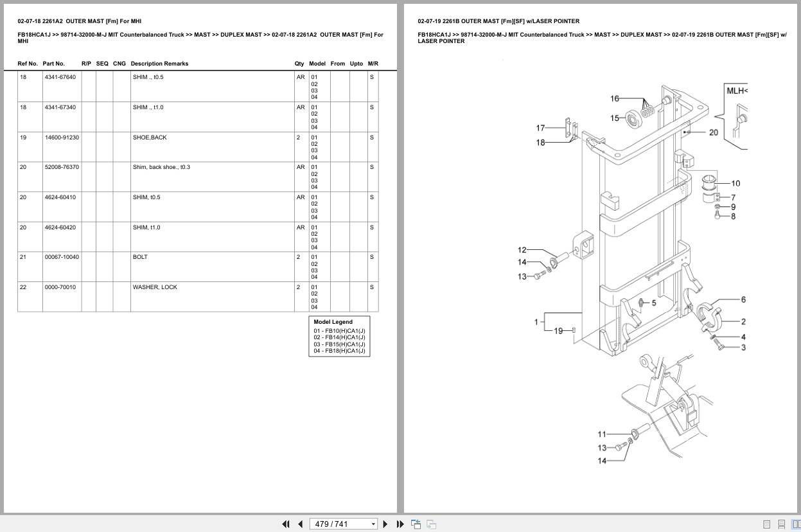The image size is (801, 532).
Task: Click Ref No. 19 in the table
Action: (x=23, y=137)
